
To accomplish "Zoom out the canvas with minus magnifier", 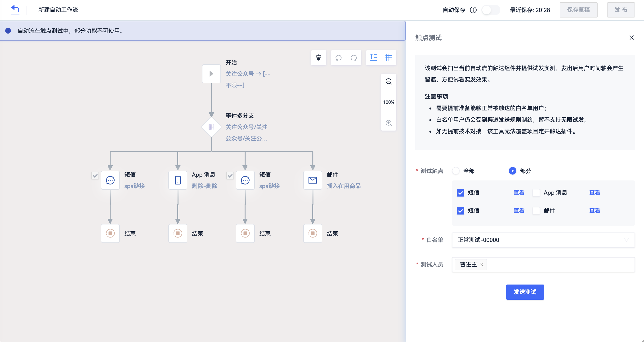I will (x=389, y=81).
